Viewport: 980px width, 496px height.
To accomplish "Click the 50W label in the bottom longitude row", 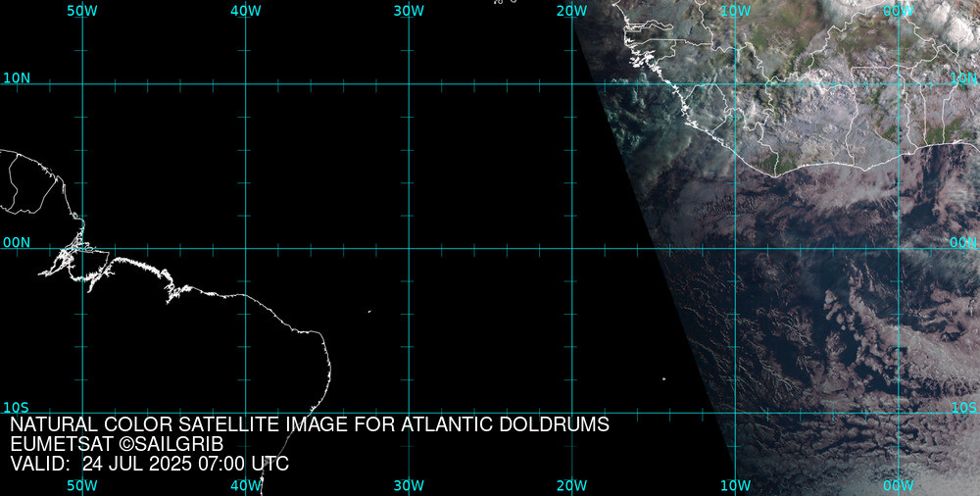I will click(x=82, y=485).
